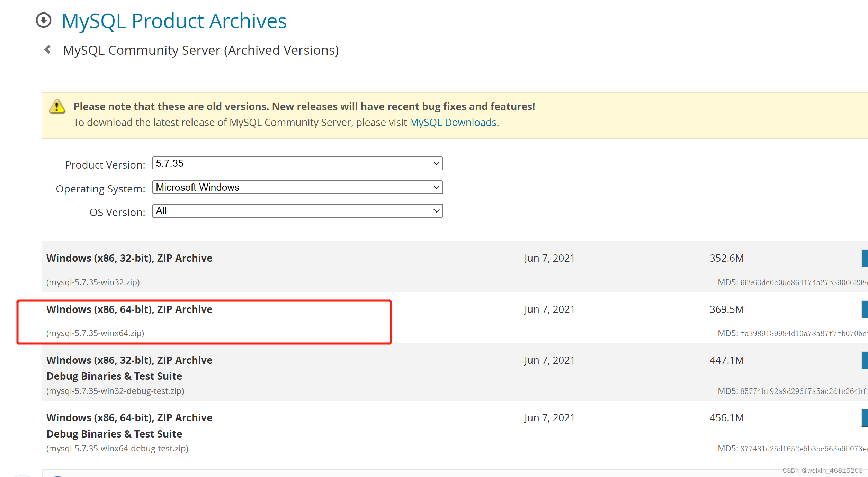Screen dimensions: 868x477
Task: Open the MySQL Product Archives heading link
Action: (174, 21)
